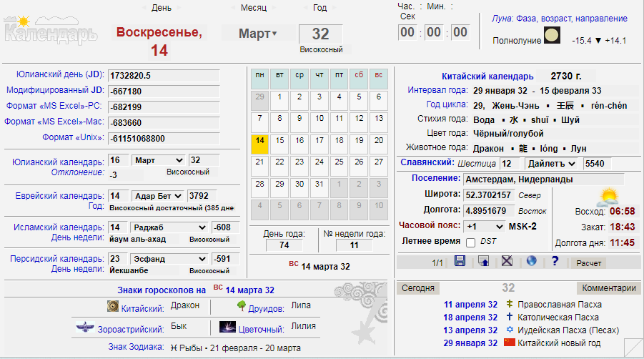
Task: Open the Китайский календарь link
Action: (x=487, y=76)
